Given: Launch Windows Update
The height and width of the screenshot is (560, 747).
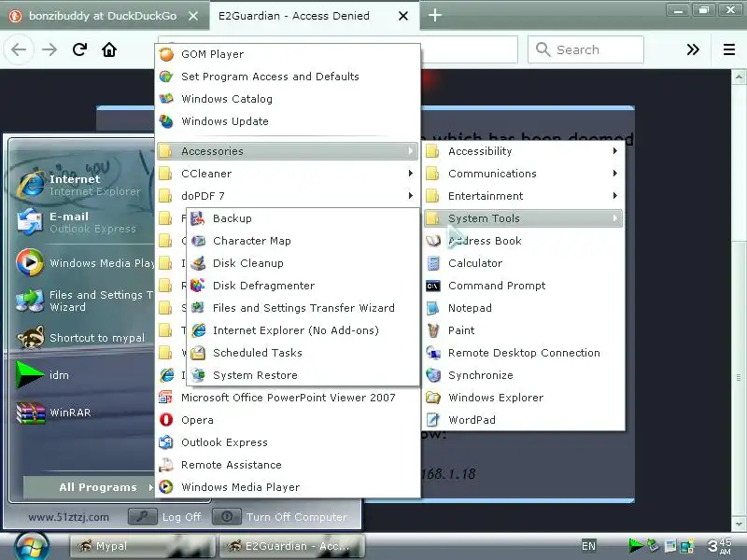Looking at the screenshot, I should pos(288,121).
